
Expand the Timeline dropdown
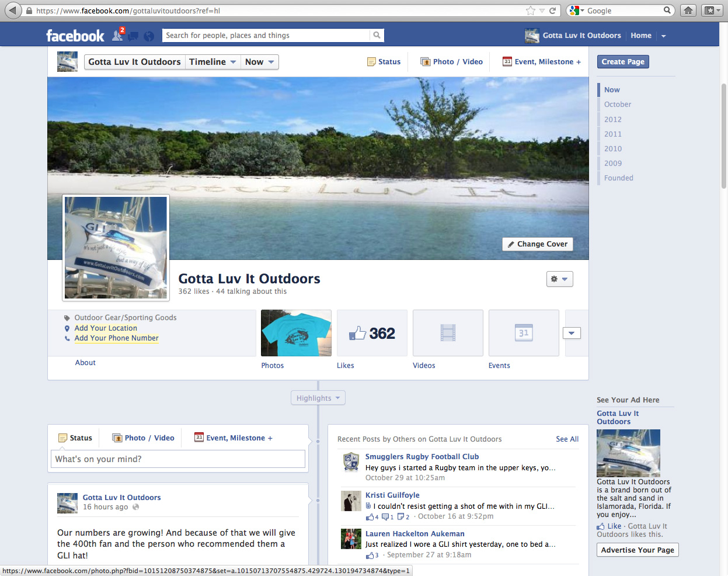[x=213, y=62]
